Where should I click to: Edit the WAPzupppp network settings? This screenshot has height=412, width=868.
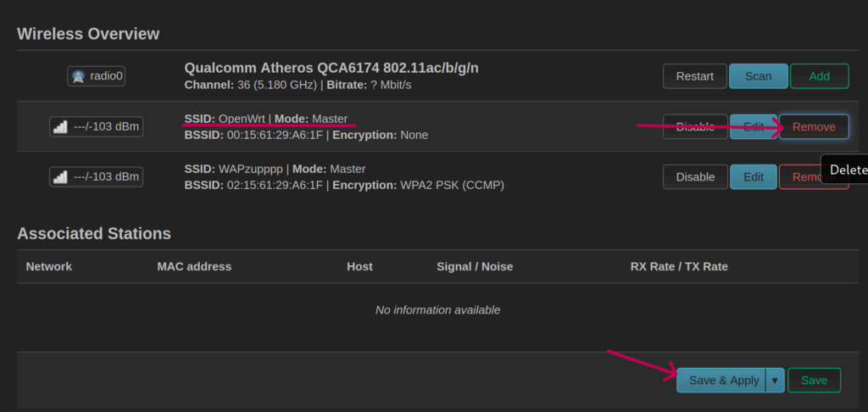pos(754,176)
